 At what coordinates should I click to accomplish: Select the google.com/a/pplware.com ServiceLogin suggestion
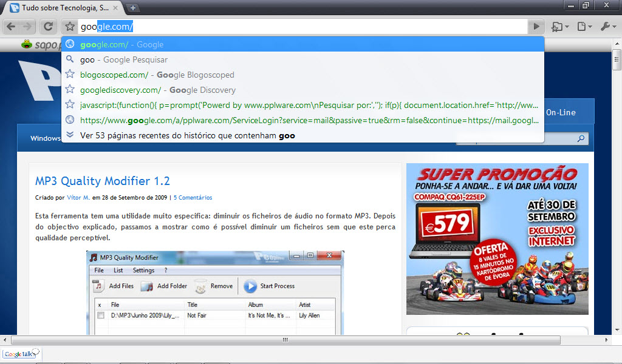point(302,120)
